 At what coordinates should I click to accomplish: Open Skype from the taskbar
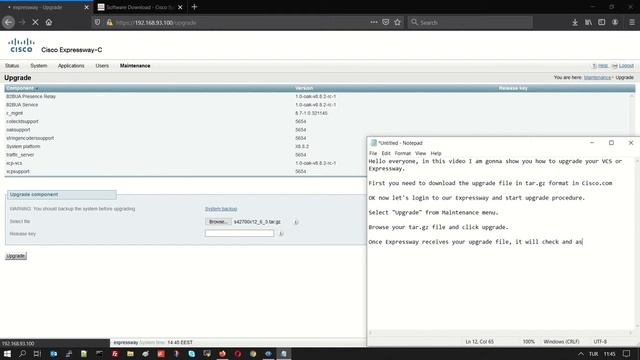click(x=191, y=354)
